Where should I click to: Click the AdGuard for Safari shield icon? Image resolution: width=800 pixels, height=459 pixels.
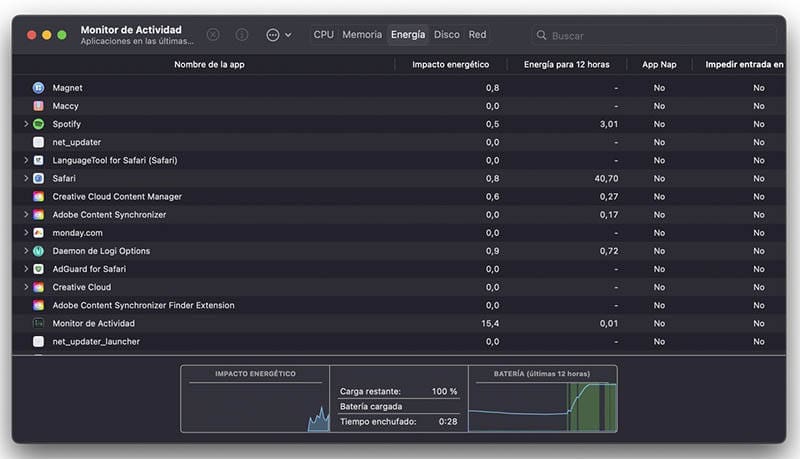[38, 269]
